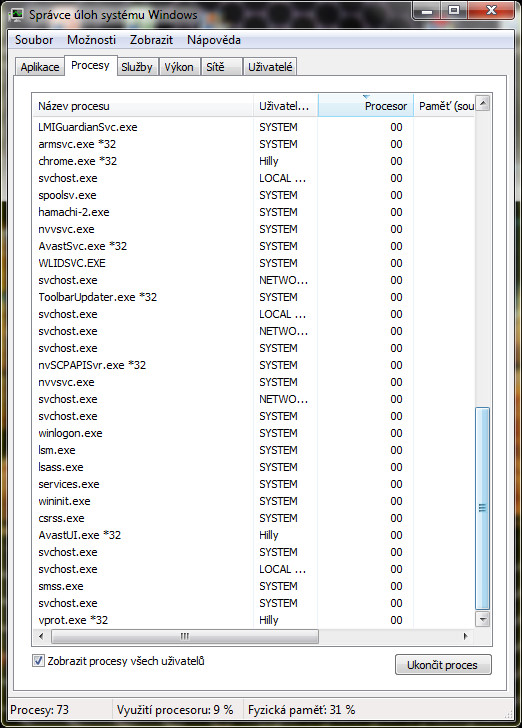The height and width of the screenshot is (728, 522).
Task: Toggle Zobrazit procesy všech uživatelů checkbox
Action: (x=39, y=660)
